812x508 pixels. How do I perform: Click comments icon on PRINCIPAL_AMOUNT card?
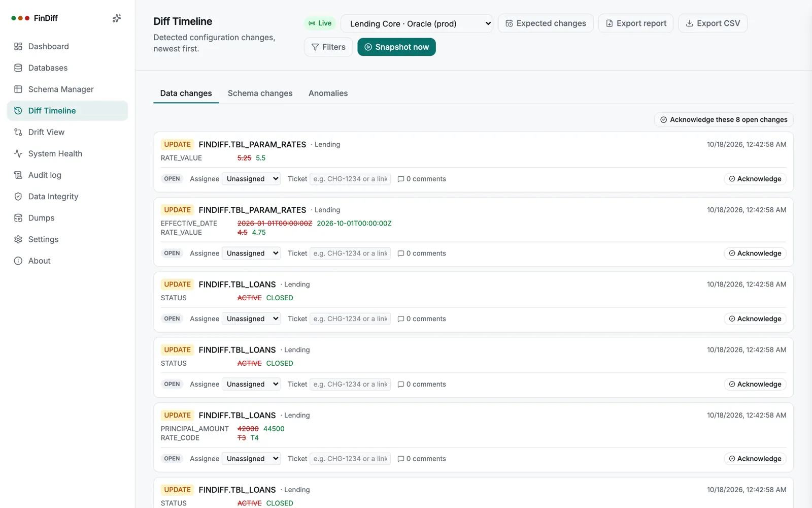pos(401,459)
